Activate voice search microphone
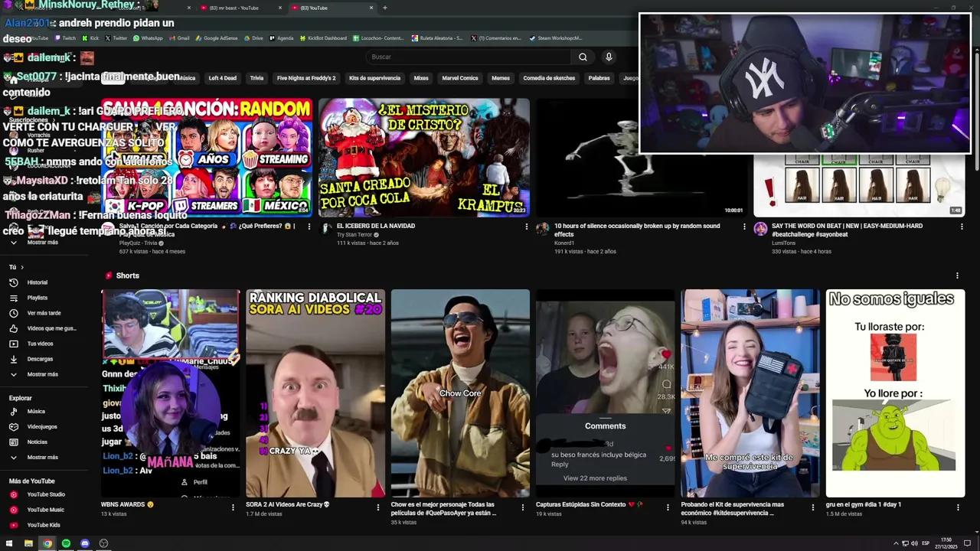The image size is (980, 551). click(609, 57)
